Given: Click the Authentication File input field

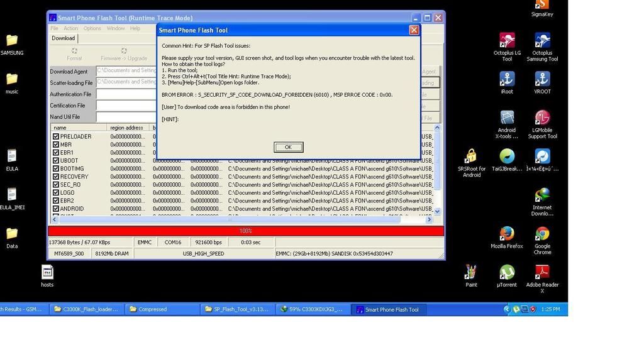Looking at the screenshot, I should pos(126,94).
